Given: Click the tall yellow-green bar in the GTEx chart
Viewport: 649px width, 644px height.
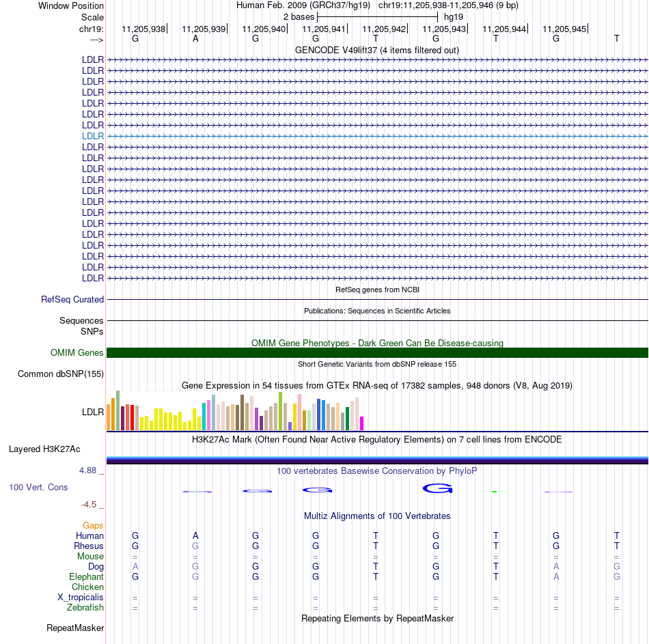Looking at the screenshot, I should pyautogui.click(x=281, y=411).
